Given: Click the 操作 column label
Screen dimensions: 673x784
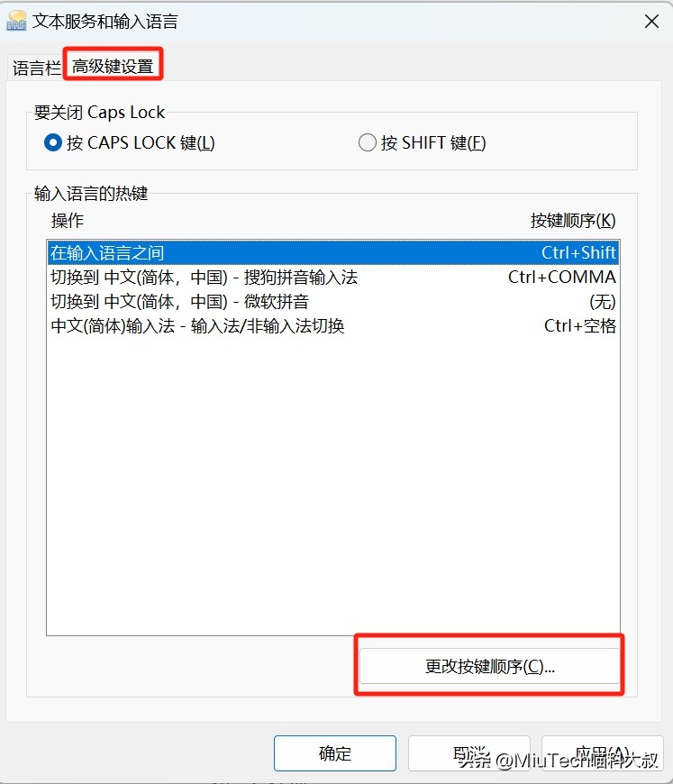Looking at the screenshot, I should [x=68, y=221].
